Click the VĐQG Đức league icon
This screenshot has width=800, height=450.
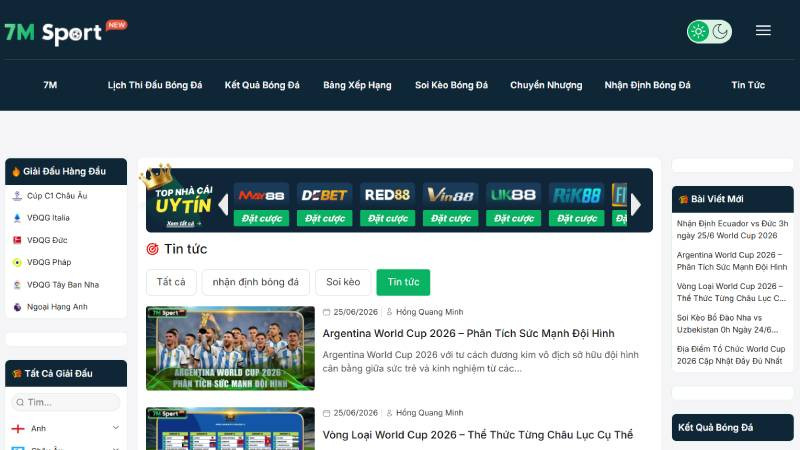click(x=17, y=240)
